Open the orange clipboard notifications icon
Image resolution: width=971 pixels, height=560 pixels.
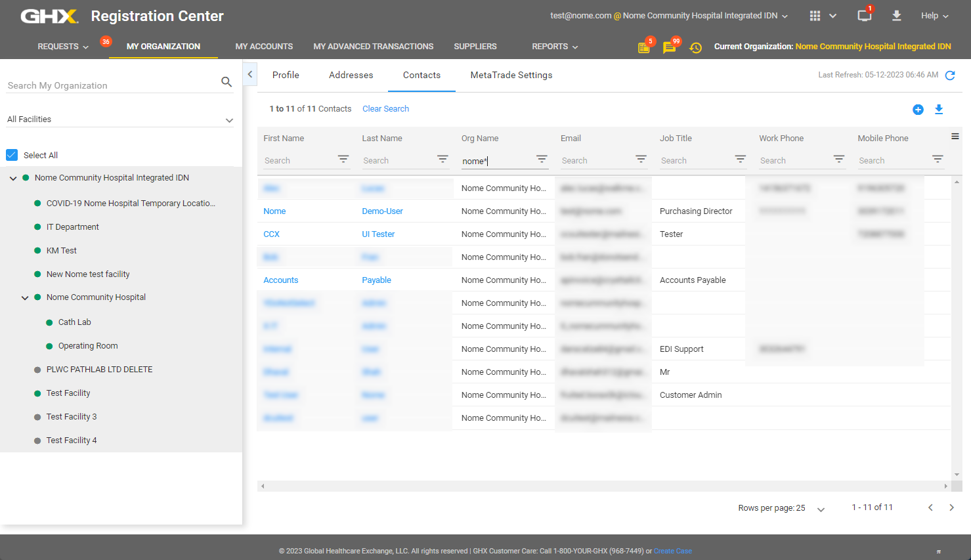(x=644, y=47)
